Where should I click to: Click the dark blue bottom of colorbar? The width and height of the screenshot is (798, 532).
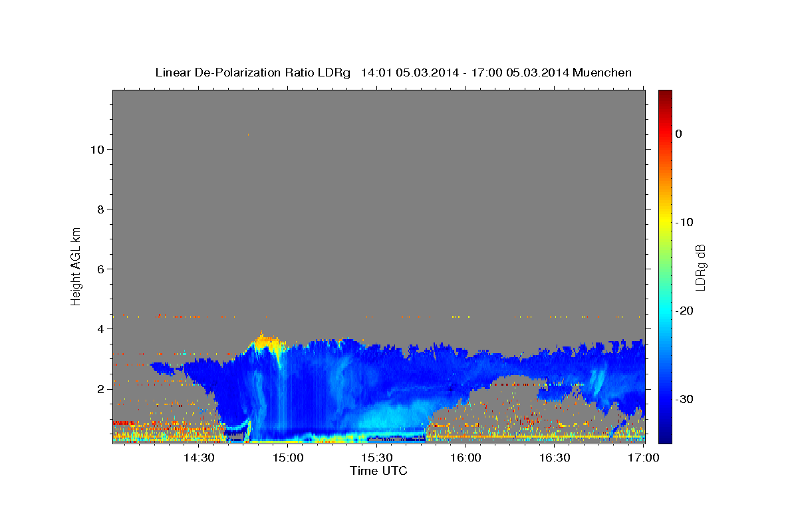[x=665, y=436]
